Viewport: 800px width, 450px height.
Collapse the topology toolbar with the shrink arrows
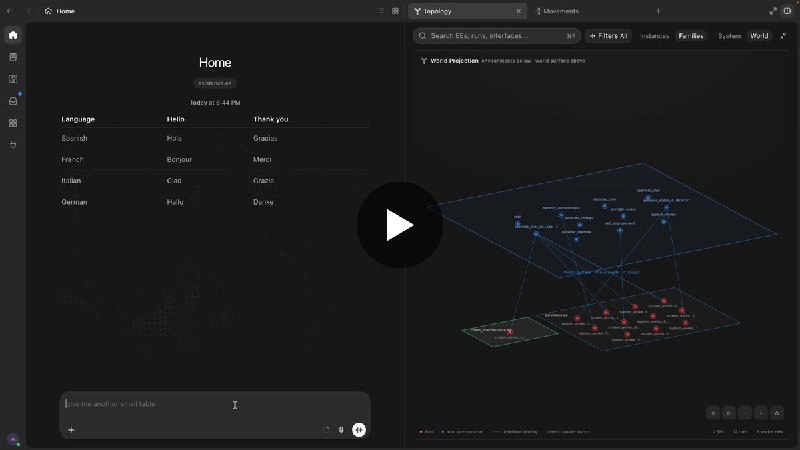tap(783, 36)
